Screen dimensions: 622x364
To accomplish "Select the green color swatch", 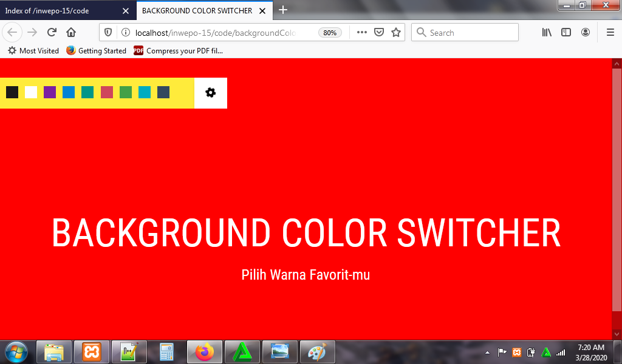I will pyautogui.click(x=126, y=92).
